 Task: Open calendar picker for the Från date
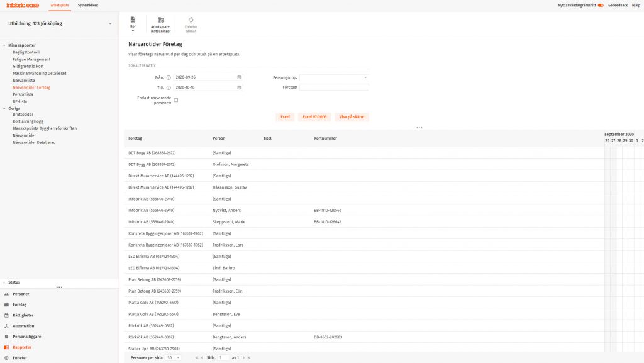click(x=239, y=77)
